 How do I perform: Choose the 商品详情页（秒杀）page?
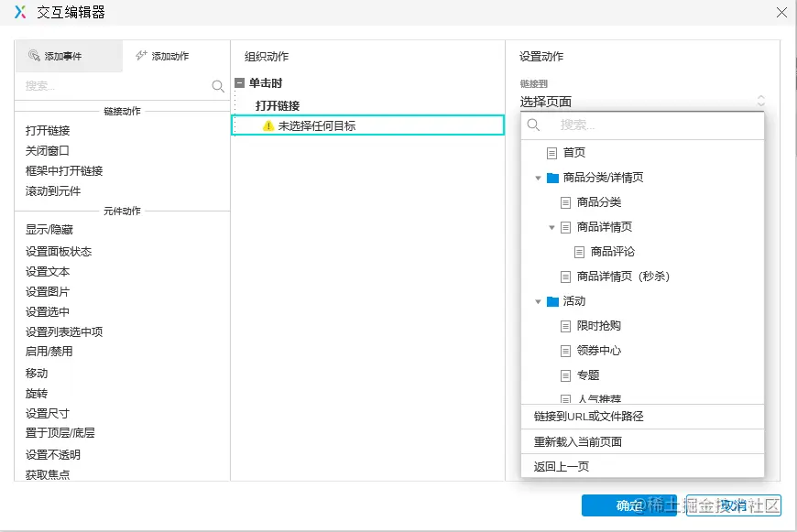pos(623,277)
